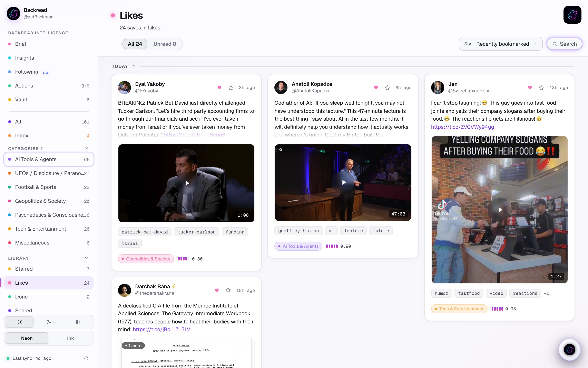The width and height of the screenshot is (588, 368).
Task: Show All 24 saves filter
Action: 135,44
